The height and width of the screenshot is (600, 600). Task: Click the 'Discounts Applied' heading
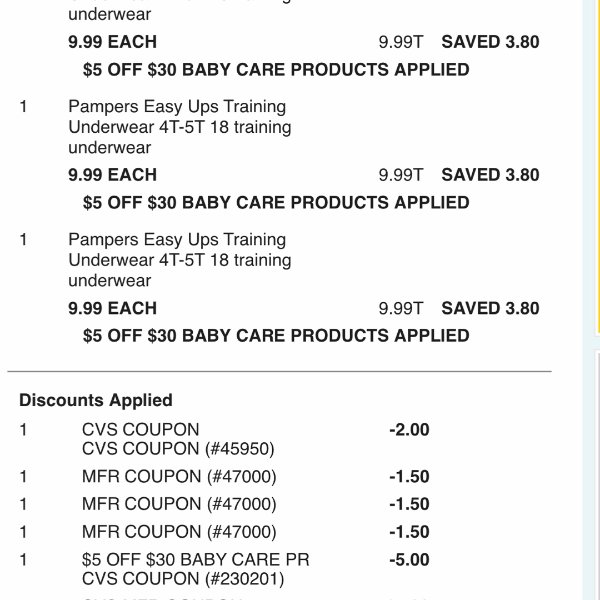click(96, 400)
